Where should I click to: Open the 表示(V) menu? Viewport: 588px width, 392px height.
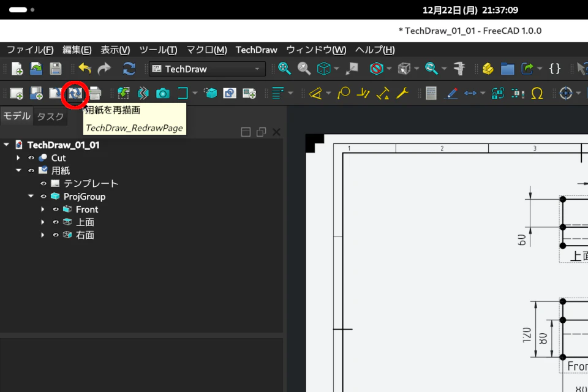click(x=115, y=50)
